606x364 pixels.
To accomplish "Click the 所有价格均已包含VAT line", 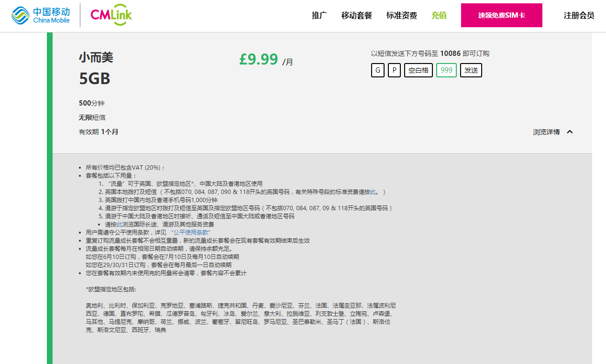I will pyautogui.click(x=125, y=167).
